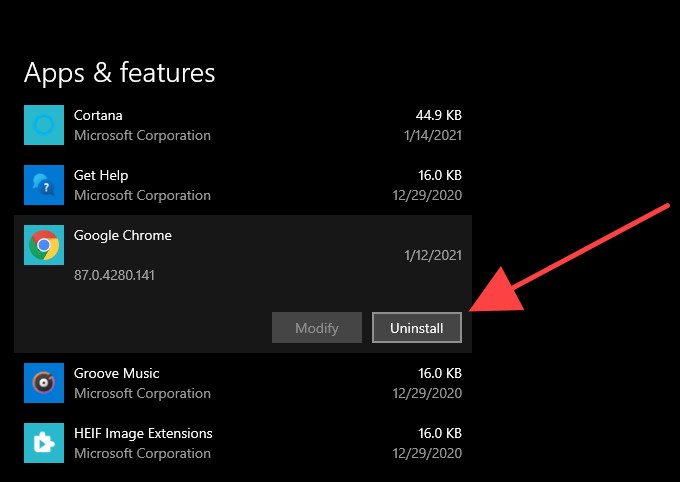
Task: Click the Get Help app icon
Action: (x=43, y=185)
